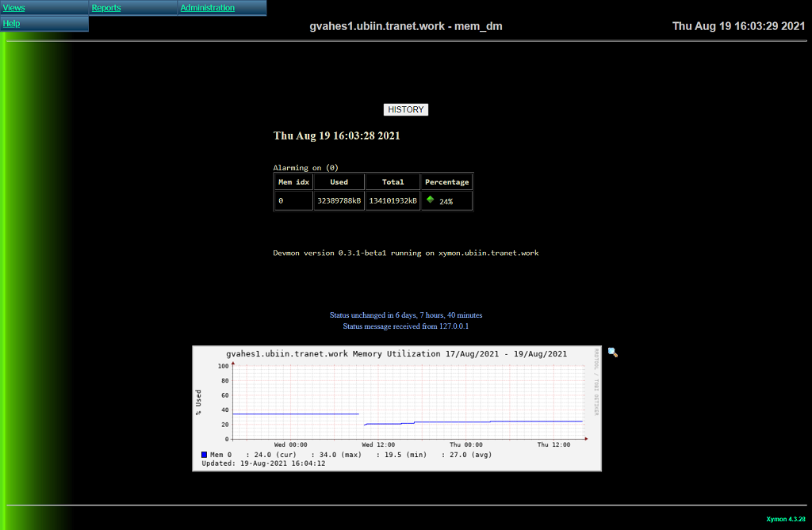Open the Administration menu
Image resolution: width=812 pixels, height=530 pixels.
point(208,8)
